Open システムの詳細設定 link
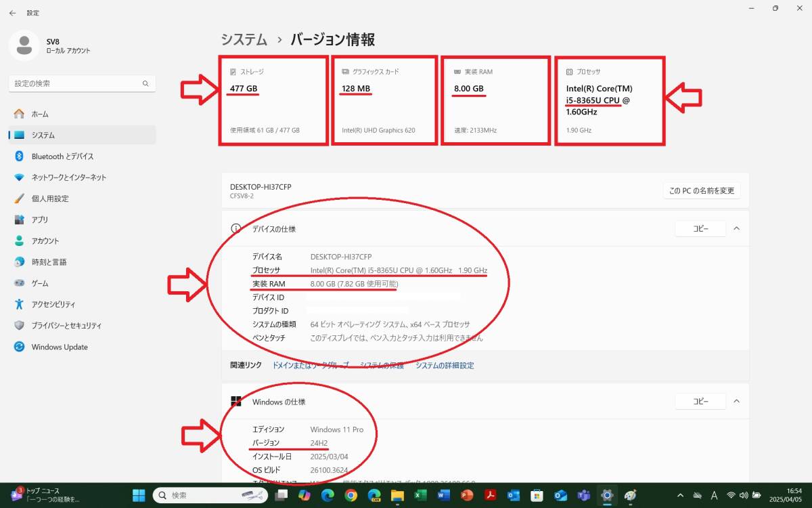The width and height of the screenshot is (812, 508). coord(445,365)
